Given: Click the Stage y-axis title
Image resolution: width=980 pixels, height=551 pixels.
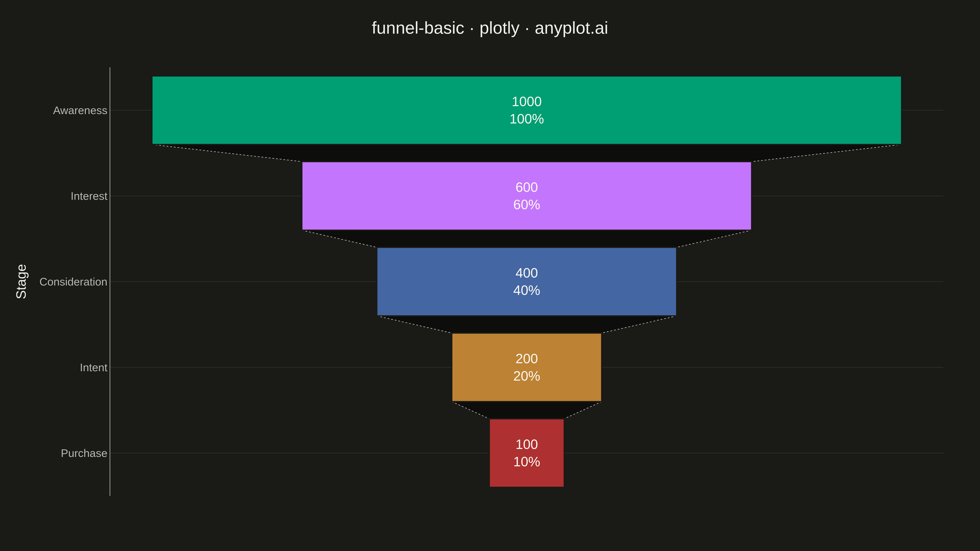Looking at the screenshot, I should coord(21,281).
